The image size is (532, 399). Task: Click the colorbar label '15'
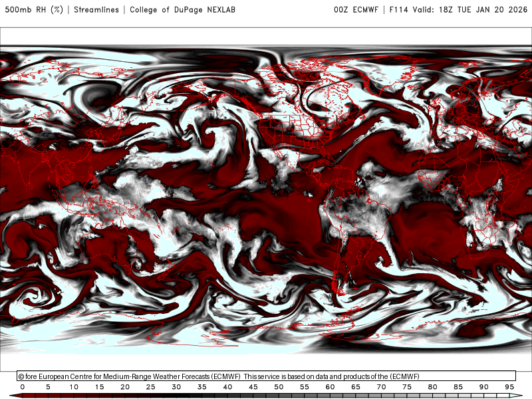[99, 387]
